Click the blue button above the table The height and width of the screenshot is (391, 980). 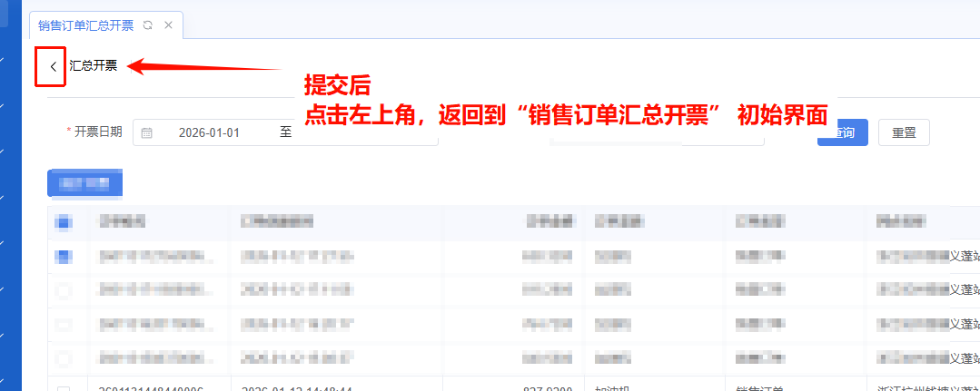(x=84, y=184)
